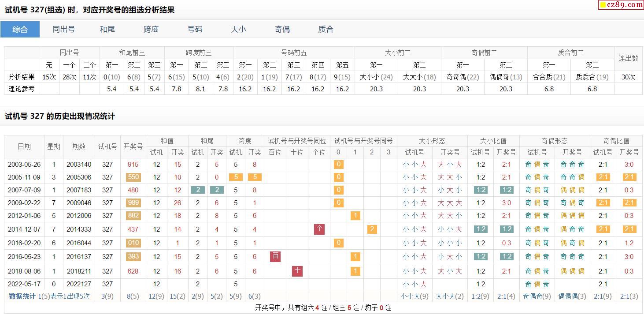Switch to the 大小 tab
644x315 pixels.
[x=238, y=30]
